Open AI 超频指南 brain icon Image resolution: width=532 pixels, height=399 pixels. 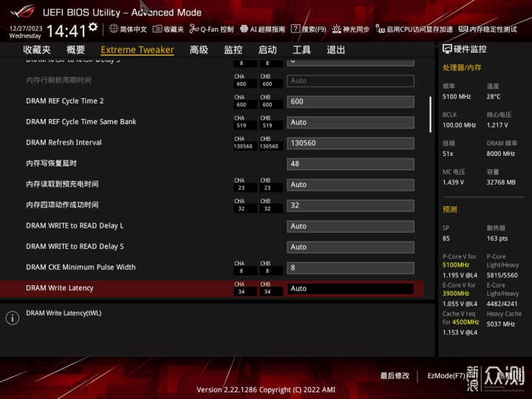[244, 29]
